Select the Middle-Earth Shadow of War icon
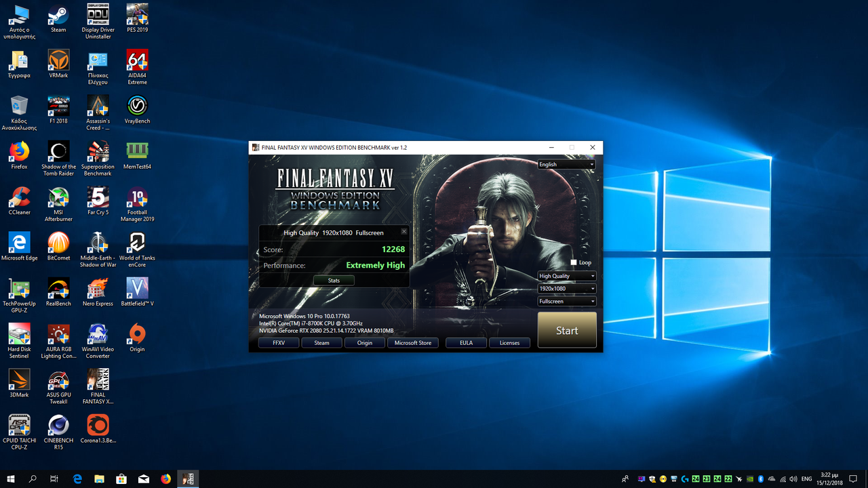 98,249
